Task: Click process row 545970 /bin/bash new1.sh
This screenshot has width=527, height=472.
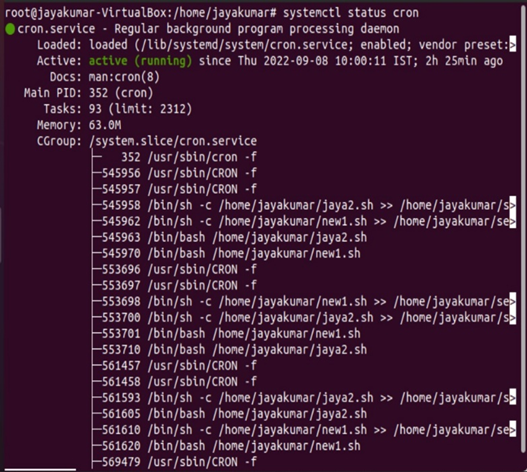Action: point(231,253)
